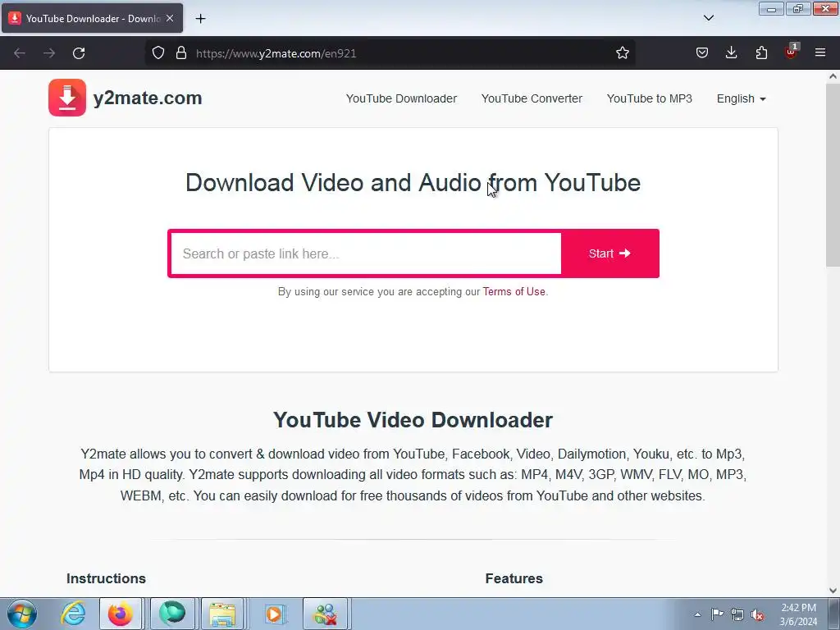Click the y2mate red download logo
The width and height of the screenshot is (840, 630).
67,98
